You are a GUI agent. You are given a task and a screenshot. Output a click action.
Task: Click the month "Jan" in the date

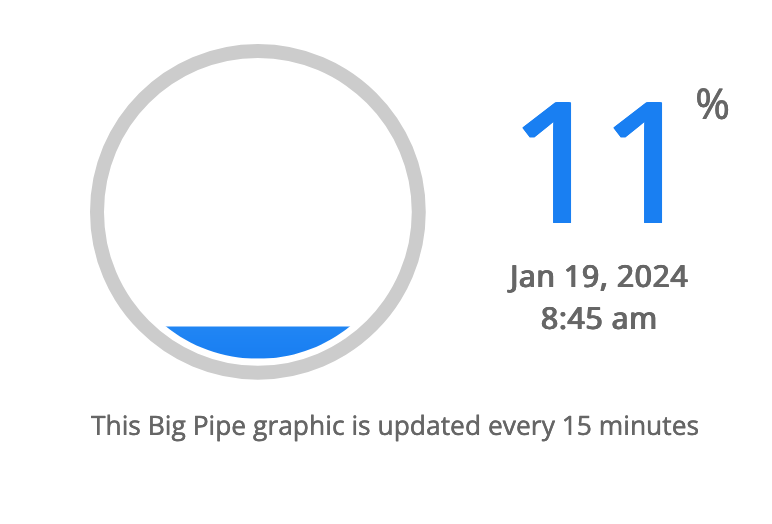coord(530,277)
